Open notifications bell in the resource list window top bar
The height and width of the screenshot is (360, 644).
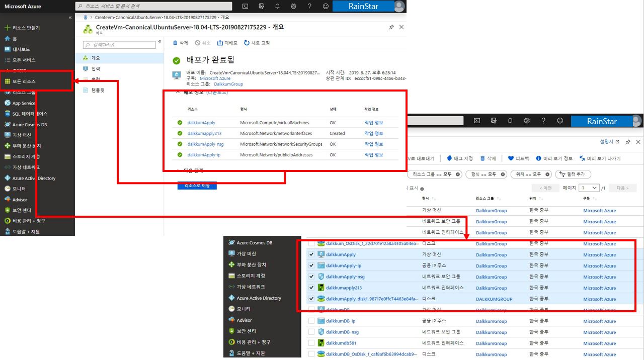pyautogui.click(x=510, y=121)
